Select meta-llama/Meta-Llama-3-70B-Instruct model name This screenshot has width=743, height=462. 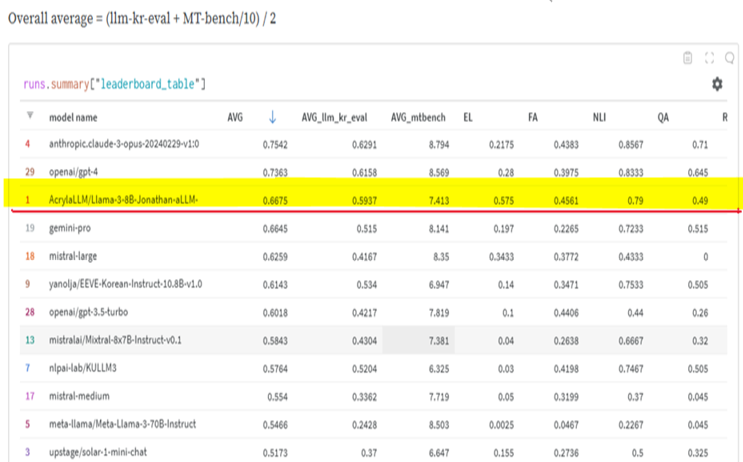point(123,424)
